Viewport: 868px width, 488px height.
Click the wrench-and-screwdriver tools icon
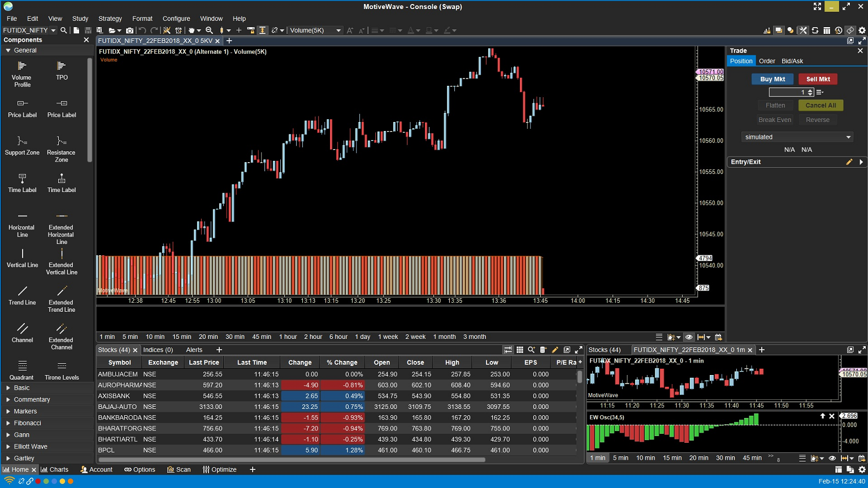pos(803,30)
